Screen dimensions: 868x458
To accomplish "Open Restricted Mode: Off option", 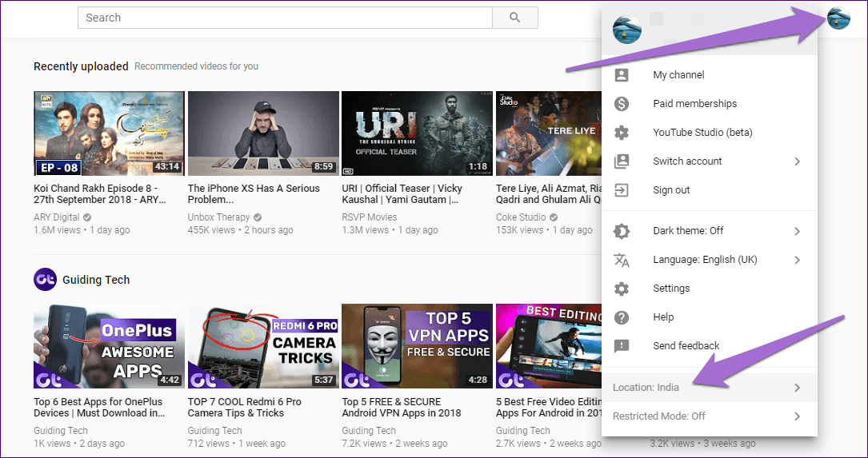I will click(709, 416).
